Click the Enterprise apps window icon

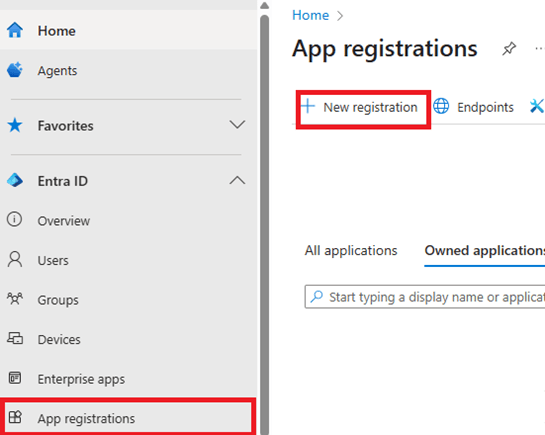coord(15,378)
